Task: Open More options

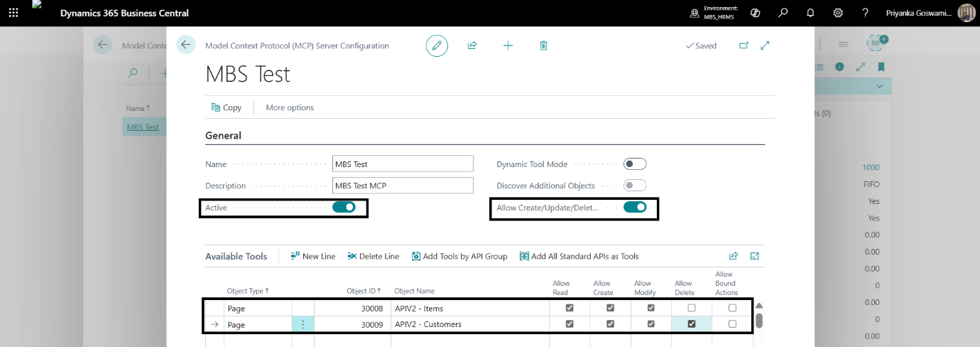Action: click(x=290, y=107)
